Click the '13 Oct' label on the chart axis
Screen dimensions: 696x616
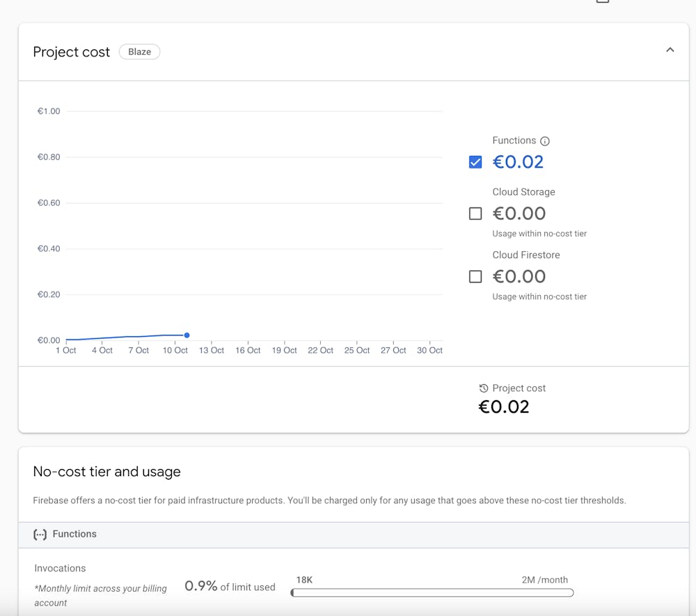212,351
